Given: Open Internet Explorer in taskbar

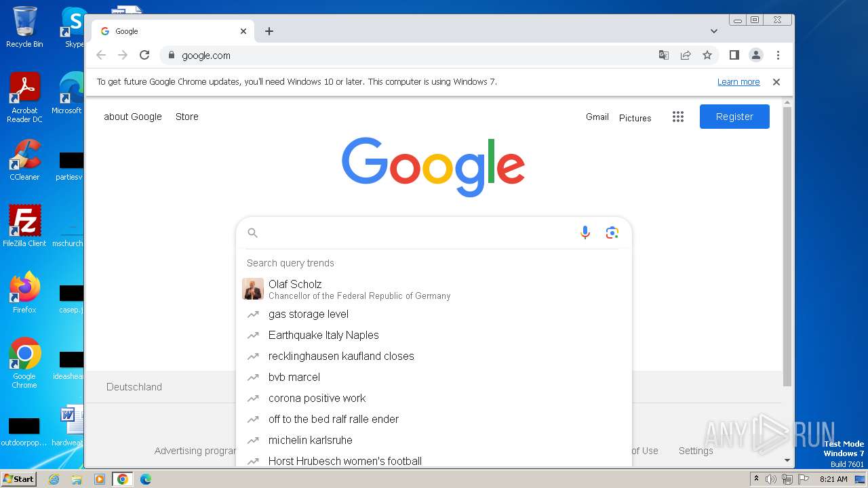Looking at the screenshot, I should pyautogui.click(x=54, y=479).
